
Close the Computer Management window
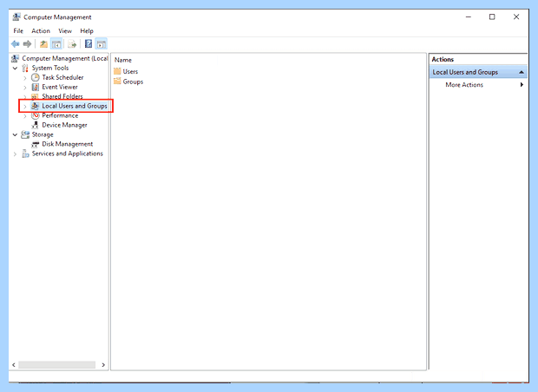tap(516, 16)
